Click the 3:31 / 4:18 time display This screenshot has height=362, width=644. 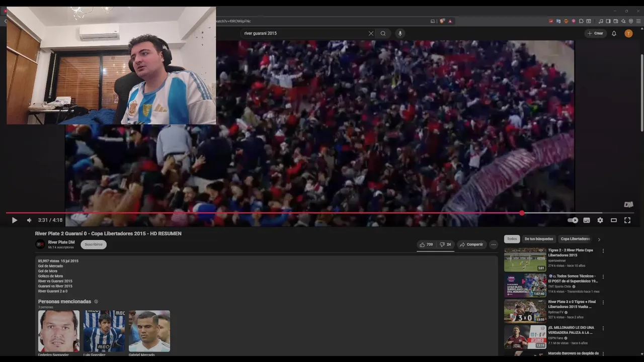tap(50, 220)
